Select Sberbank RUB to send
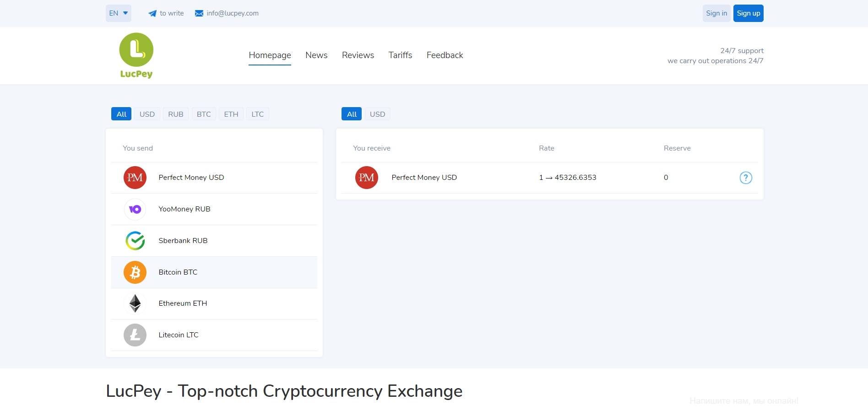The height and width of the screenshot is (411, 868). pos(214,241)
